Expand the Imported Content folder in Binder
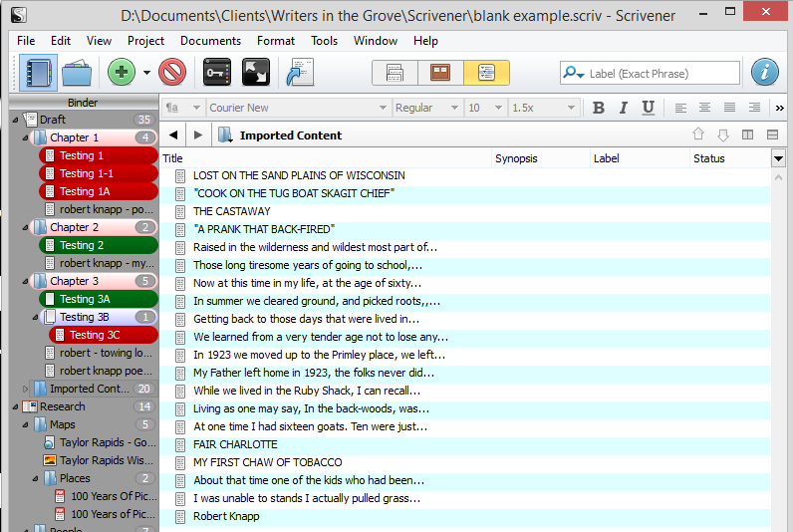 pos(27,389)
